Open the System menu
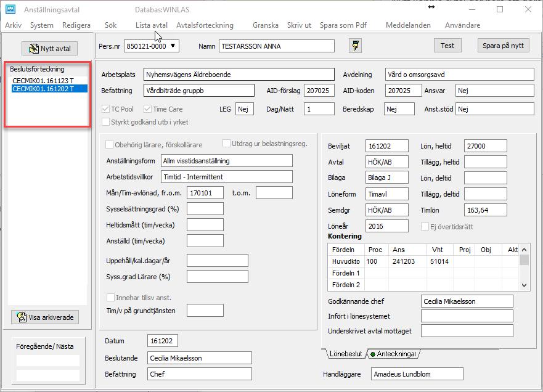This screenshot has width=543, height=392. [x=42, y=25]
